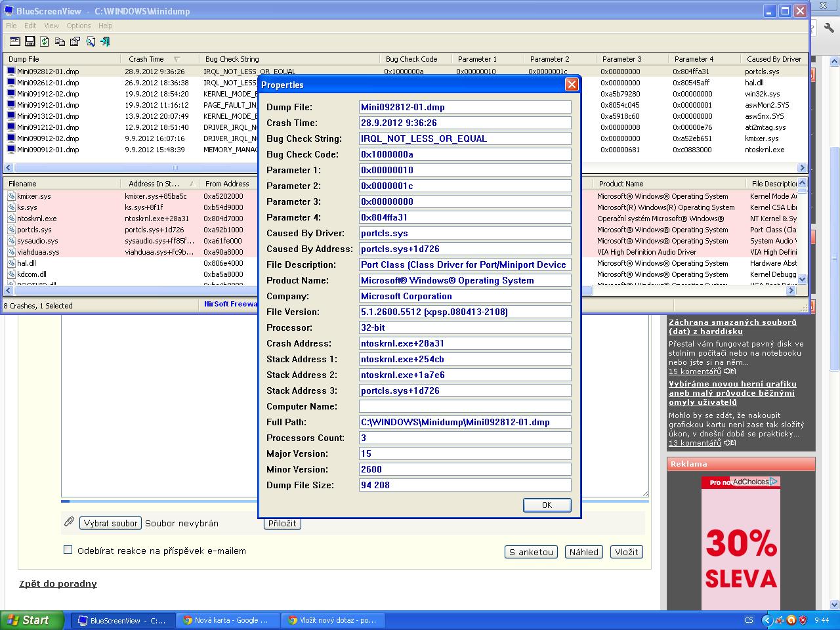Click the Refresh toolbar icon
The width and height of the screenshot is (840, 630).
coord(45,41)
